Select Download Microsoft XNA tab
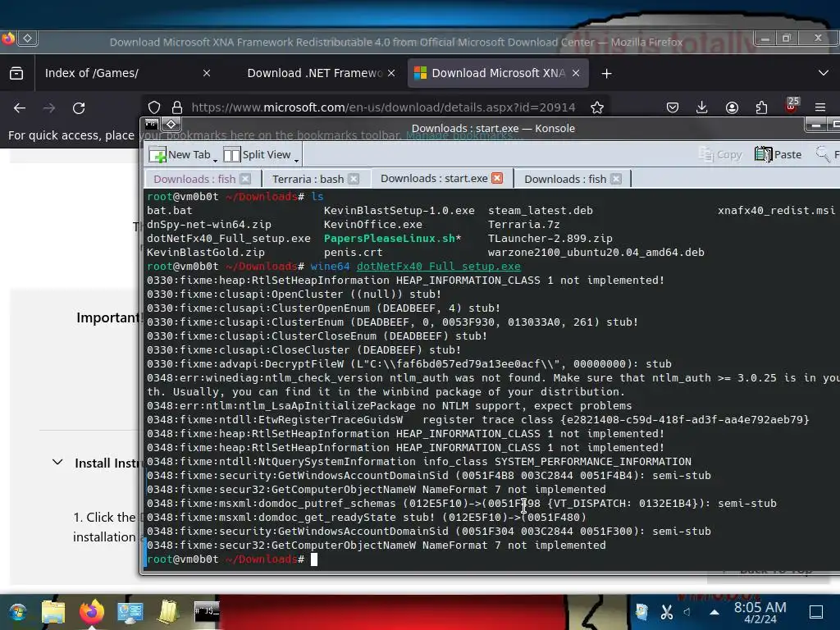 [498, 73]
